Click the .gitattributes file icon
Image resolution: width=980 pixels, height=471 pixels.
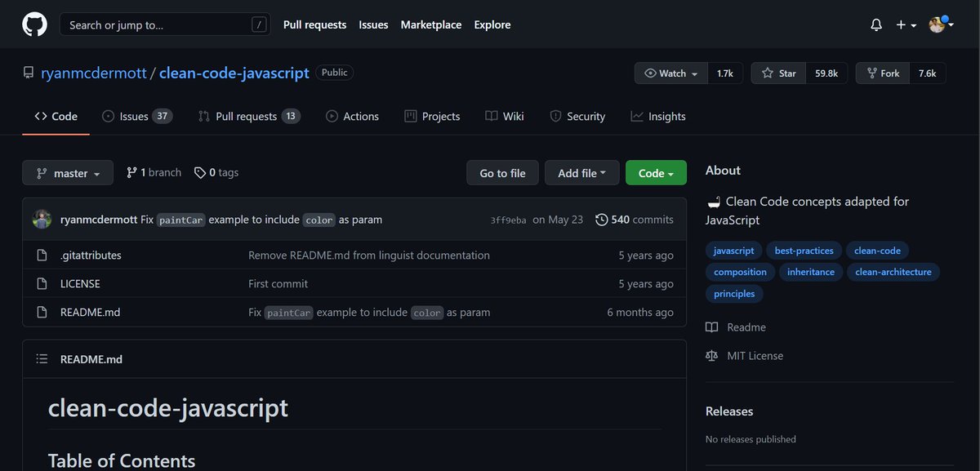click(42, 255)
